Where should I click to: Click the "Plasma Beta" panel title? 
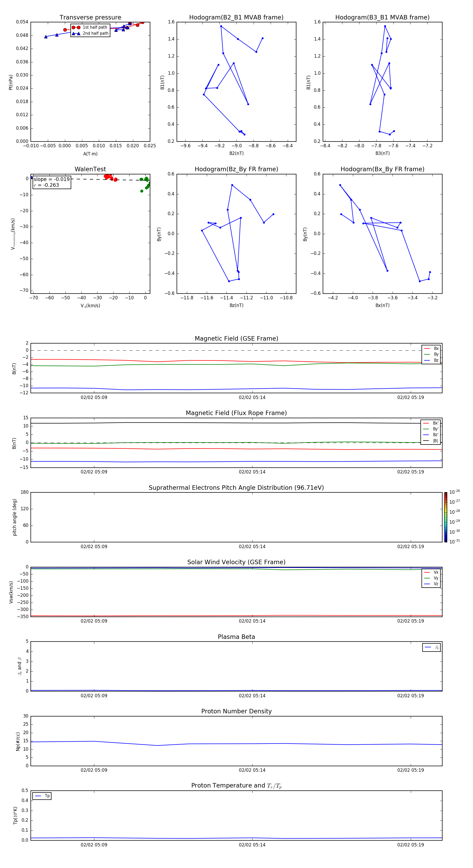(x=236, y=637)
